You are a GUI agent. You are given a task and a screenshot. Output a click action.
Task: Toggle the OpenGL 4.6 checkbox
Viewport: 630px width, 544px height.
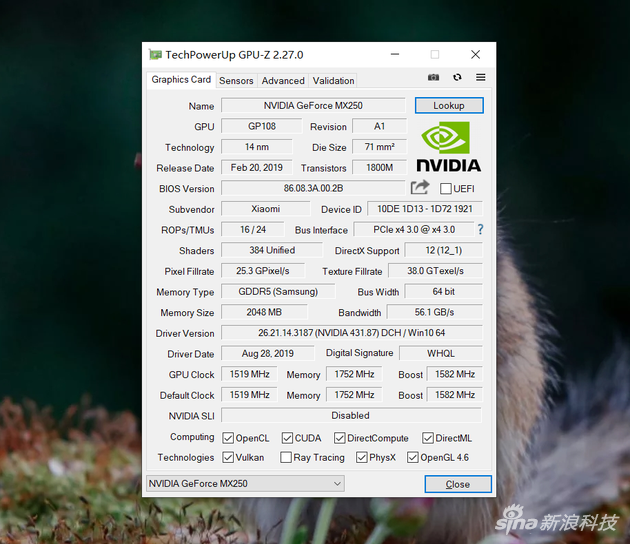coord(413,457)
